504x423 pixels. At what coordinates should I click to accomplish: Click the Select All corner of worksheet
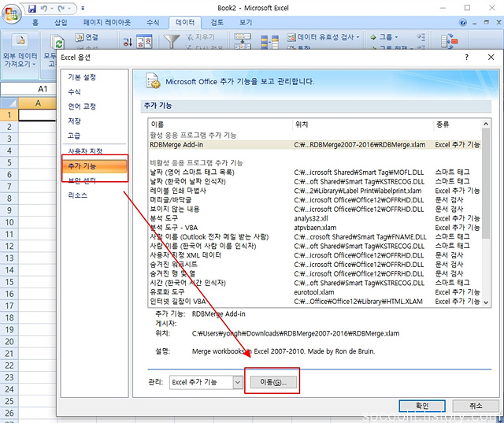(x=9, y=103)
